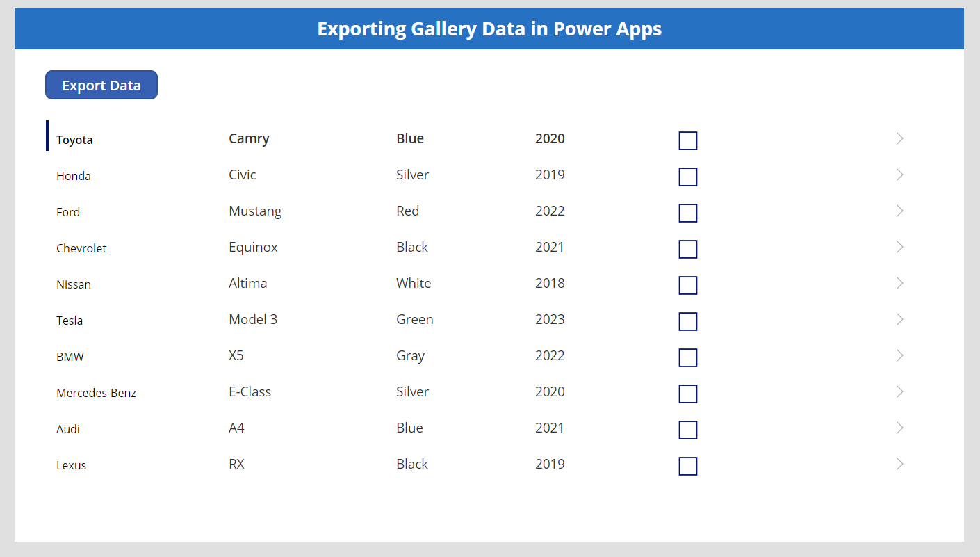Select the checkbox for the Nissan Altima
Image resolution: width=980 pixels, height=557 pixels.
(687, 285)
